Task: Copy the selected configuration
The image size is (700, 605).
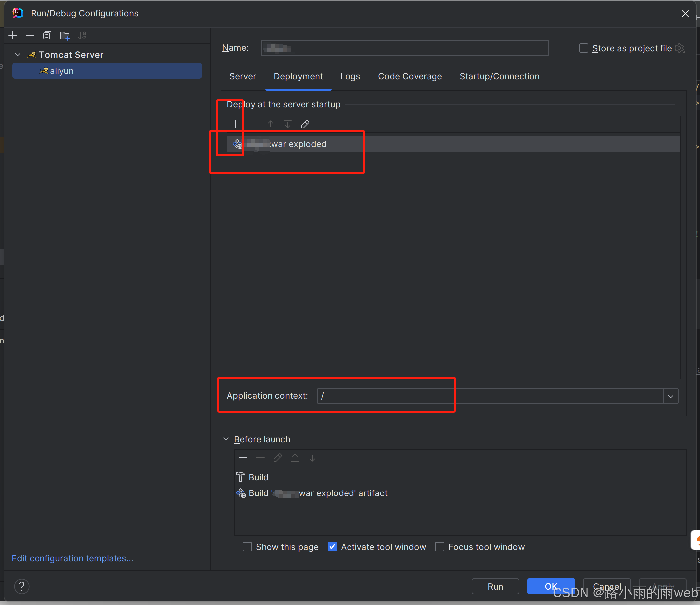Action: click(47, 36)
